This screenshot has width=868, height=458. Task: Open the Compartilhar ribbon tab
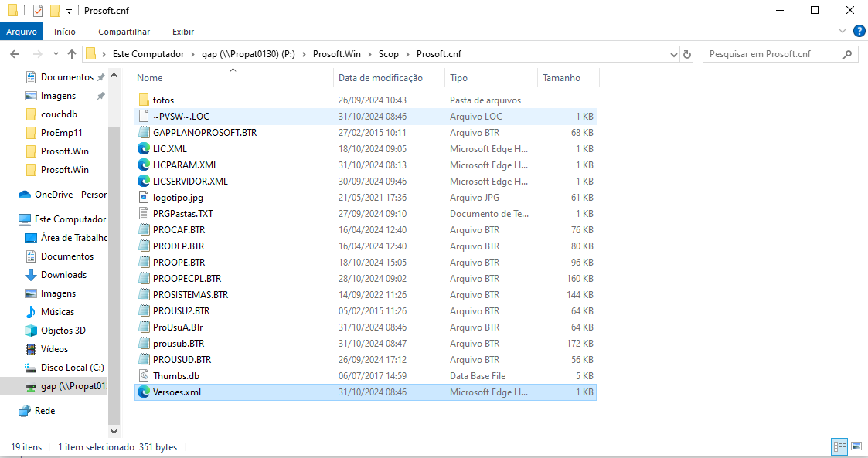(x=124, y=32)
